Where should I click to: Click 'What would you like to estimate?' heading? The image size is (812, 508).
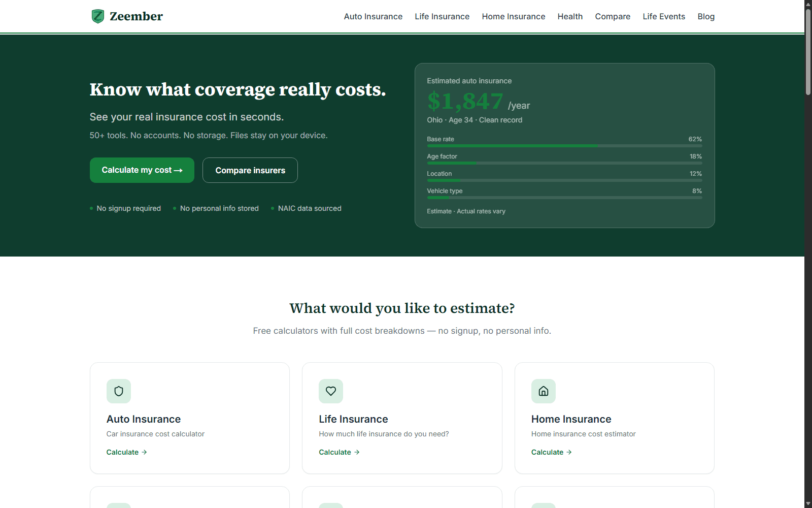point(402,308)
